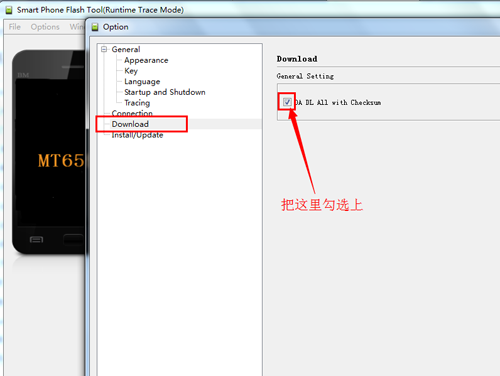The height and width of the screenshot is (376, 500).
Task: Select Connection in the options tree
Action: tap(132, 113)
